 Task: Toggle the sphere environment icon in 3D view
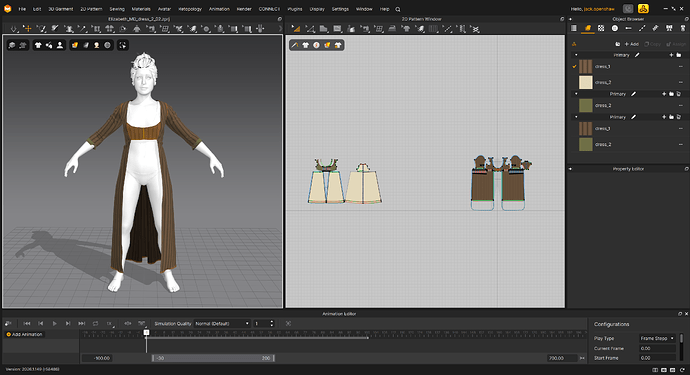[107, 45]
